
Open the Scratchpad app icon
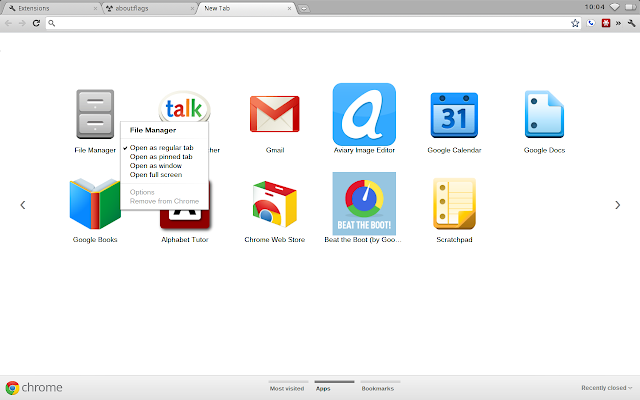[x=454, y=204]
